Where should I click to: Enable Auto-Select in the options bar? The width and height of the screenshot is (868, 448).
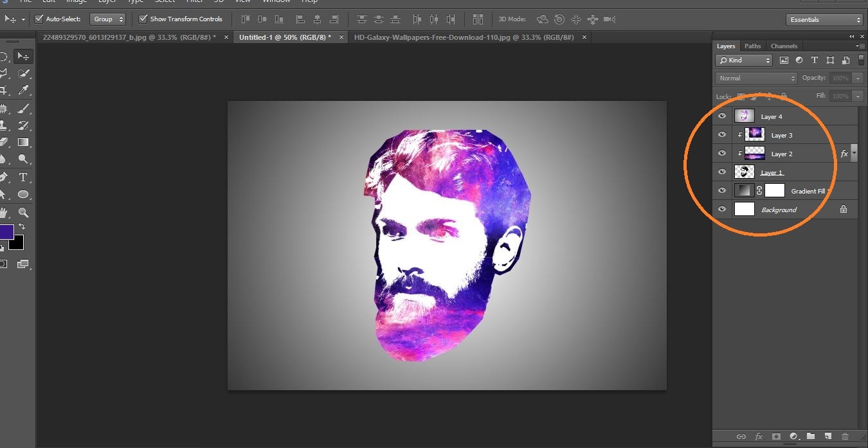(40, 19)
